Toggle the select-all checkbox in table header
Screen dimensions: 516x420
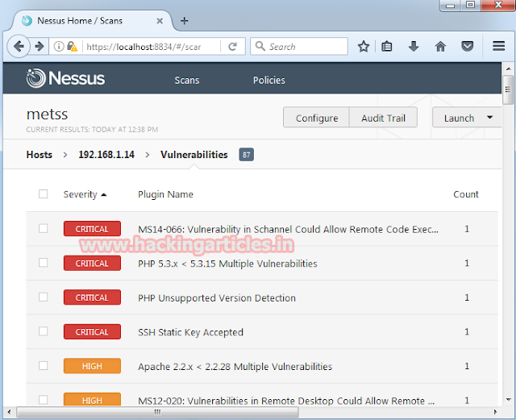coord(43,193)
